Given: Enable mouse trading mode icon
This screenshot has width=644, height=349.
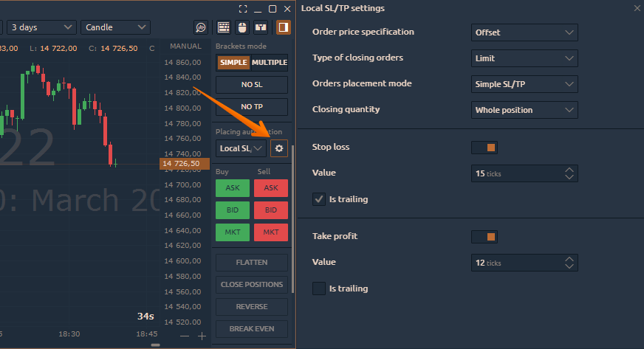Looking at the screenshot, I should coord(242,27).
